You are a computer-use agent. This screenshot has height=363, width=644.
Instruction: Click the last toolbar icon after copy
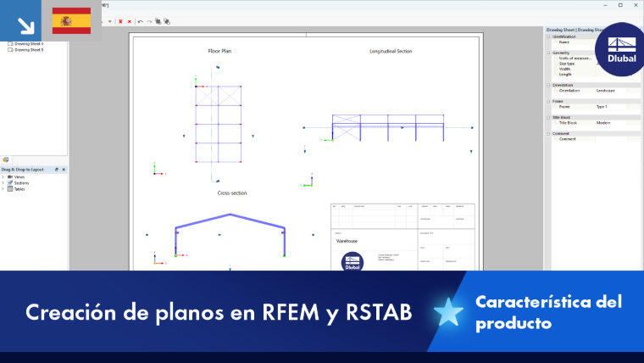(167, 21)
